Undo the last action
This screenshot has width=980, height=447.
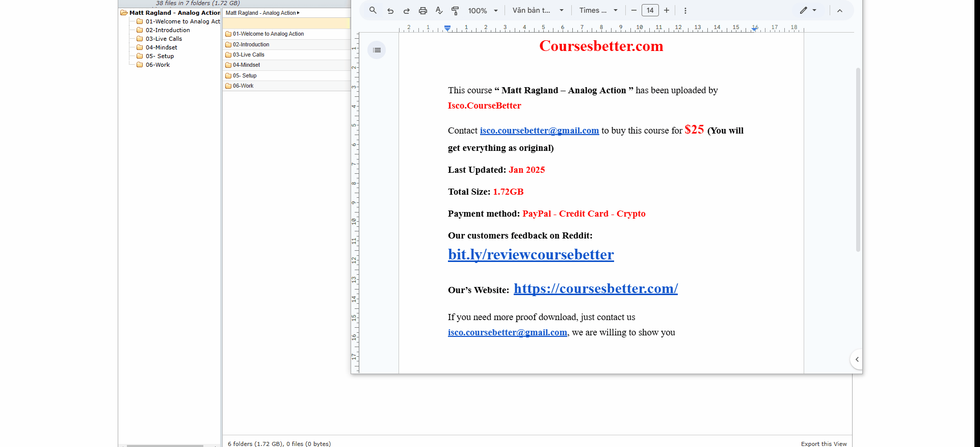[x=390, y=11]
